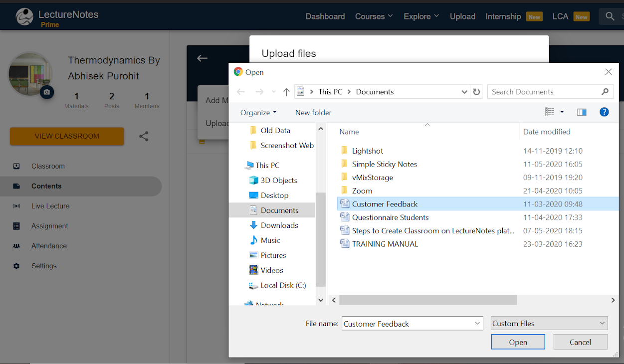624x364 pixels.
Task: Click scroll right arrow of file list
Action: tap(614, 300)
